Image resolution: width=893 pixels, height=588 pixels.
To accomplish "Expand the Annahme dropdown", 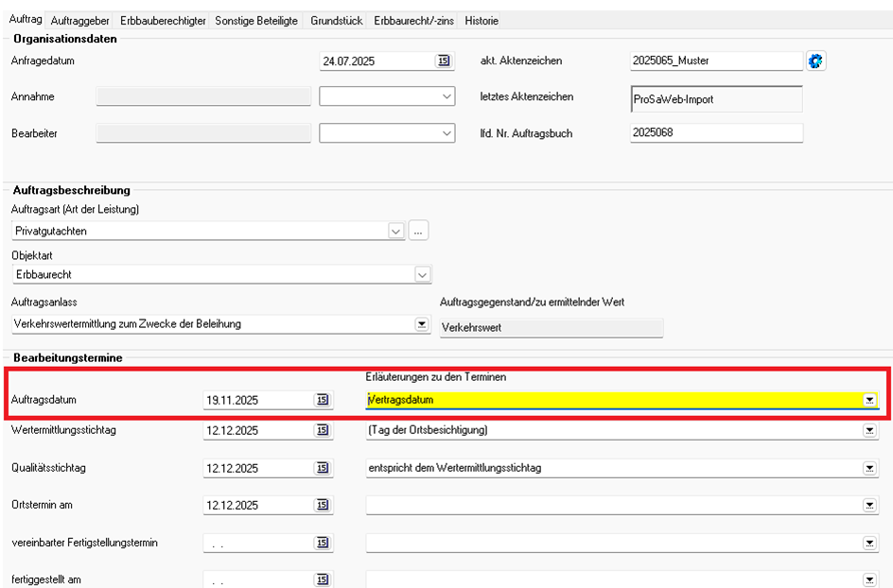I will pos(447,96).
